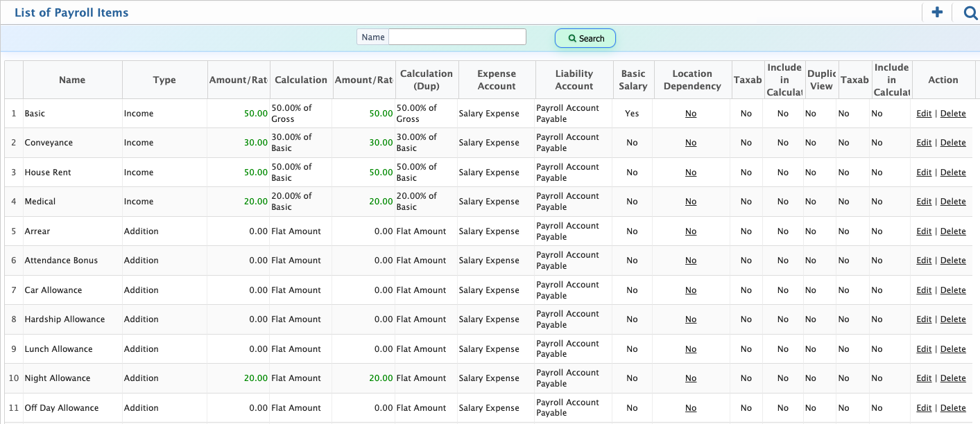980x424 pixels.
Task: Delete the Medical payroll item
Action: click(953, 202)
